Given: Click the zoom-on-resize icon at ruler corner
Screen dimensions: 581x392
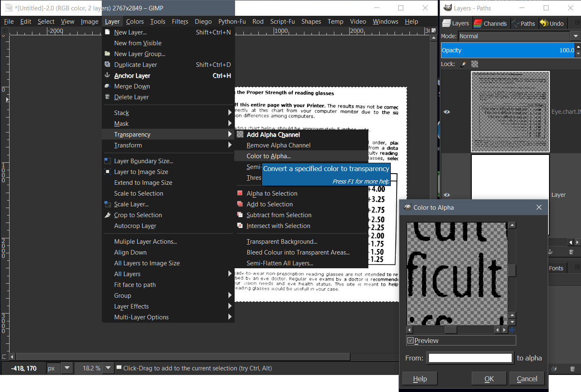Looking at the screenshot, I should (x=434, y=30).
